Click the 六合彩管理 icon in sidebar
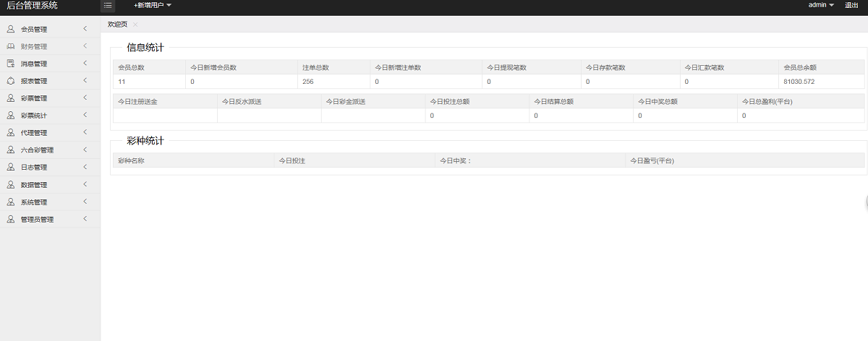This screenshot has height=341, width=868. point(11,150)
